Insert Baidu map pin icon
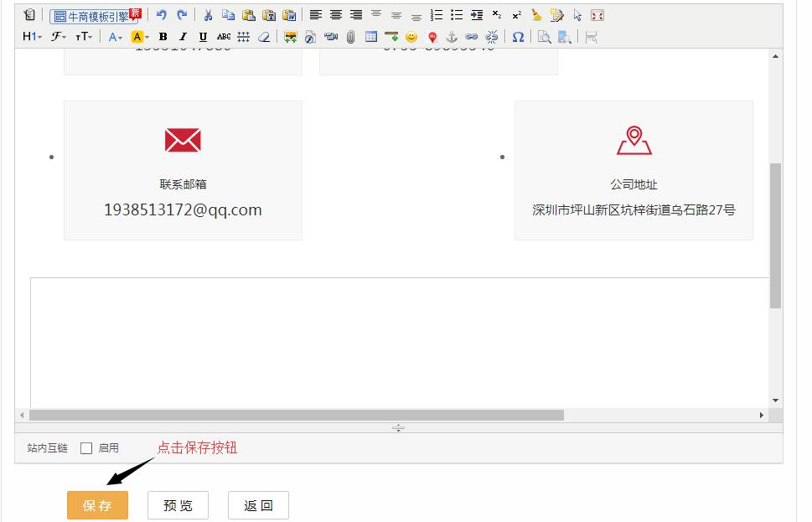Image resolution: width=812 pixels, height=522 pixels. pos(432,36)
